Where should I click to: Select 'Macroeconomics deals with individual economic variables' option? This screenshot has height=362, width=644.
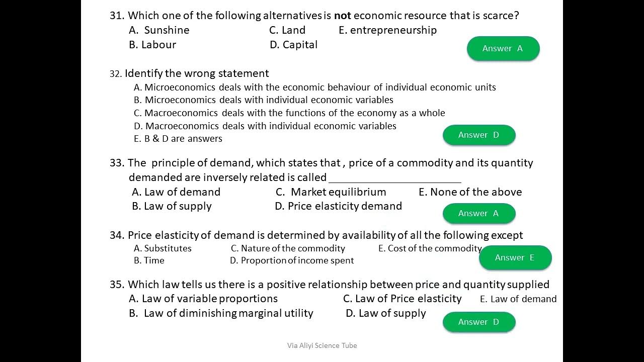click(265, 126)
